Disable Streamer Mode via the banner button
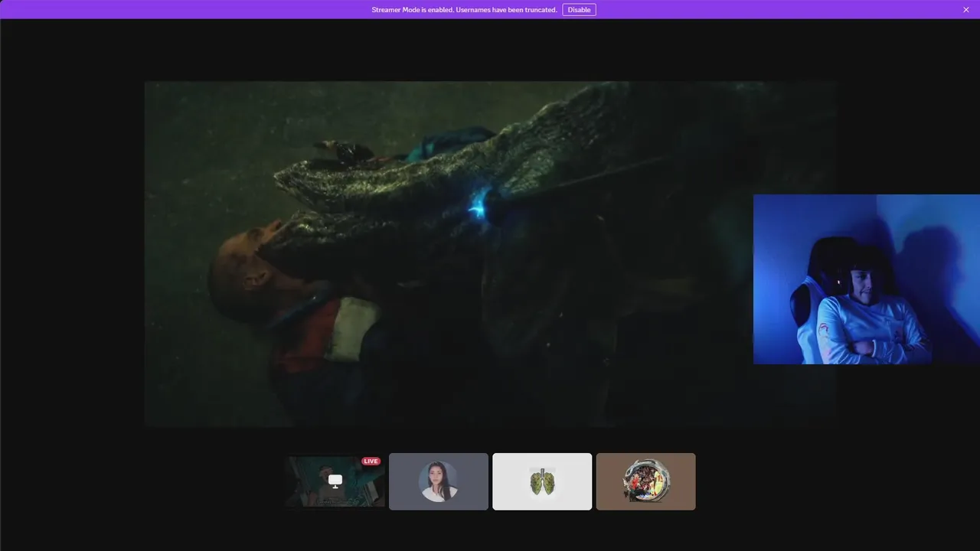The image size is (980, 551). tap(579, 10)
